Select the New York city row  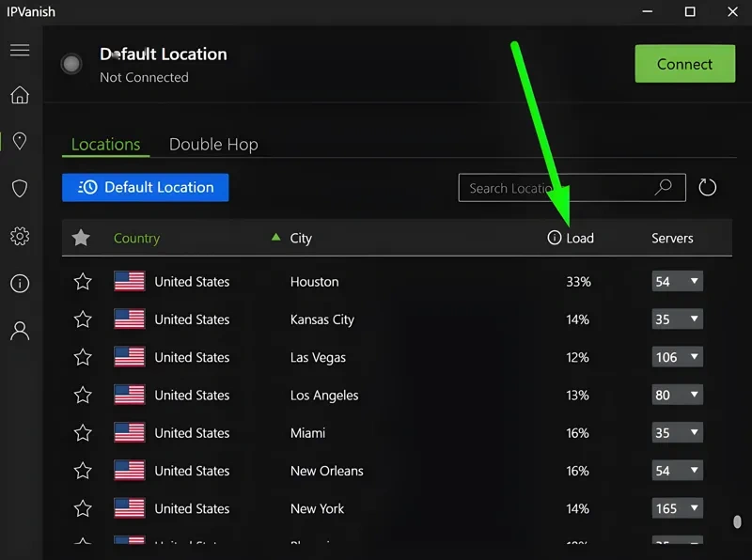397,508
